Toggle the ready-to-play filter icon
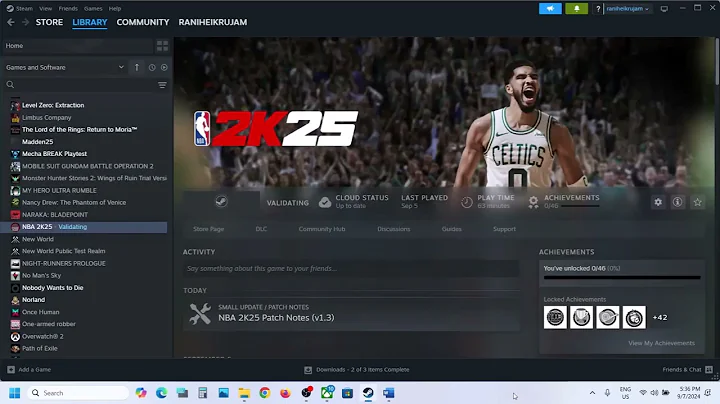This screenshot has height=404, width=720. tap(164, 67)
